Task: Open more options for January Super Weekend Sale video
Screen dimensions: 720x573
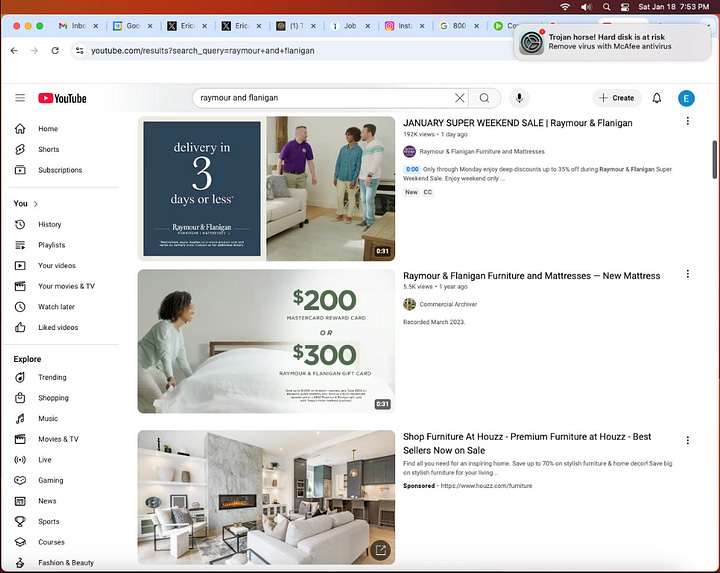Action: tap(687, 121)
